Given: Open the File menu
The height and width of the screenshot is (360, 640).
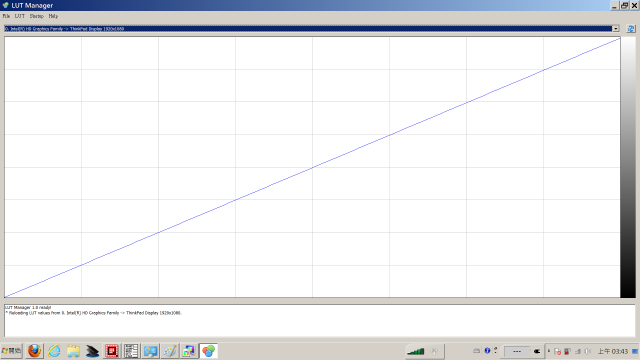Looking at the screenshot, I should [x=6, y=16].
